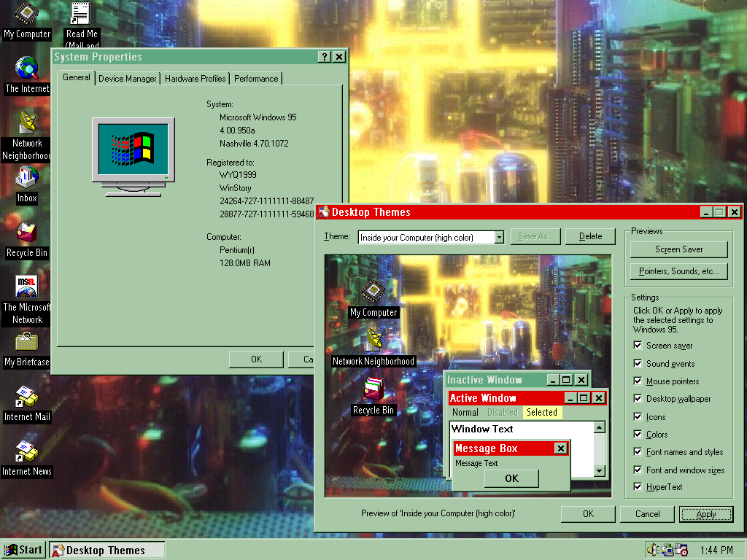
Task: Click the globe and computer tray icon
Action: (x=667, y=550)
